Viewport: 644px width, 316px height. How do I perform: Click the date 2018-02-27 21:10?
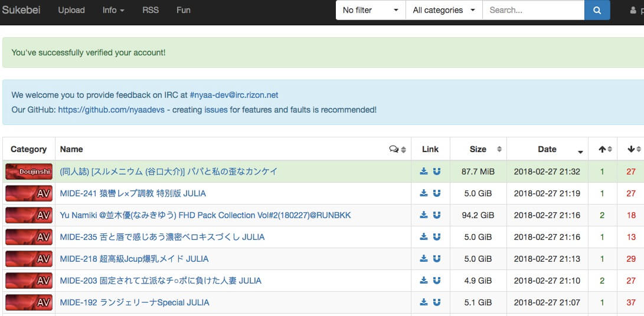pyautogui.click(x=547, y=280)
